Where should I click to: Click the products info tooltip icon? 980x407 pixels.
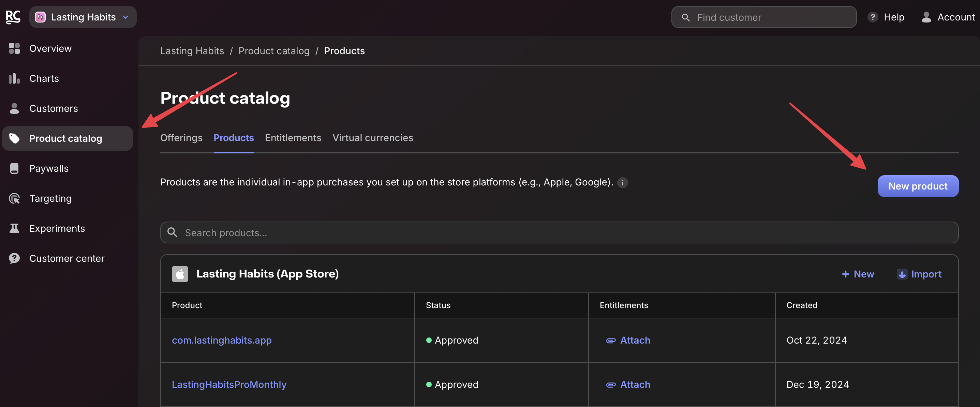(x=622, y=183)
